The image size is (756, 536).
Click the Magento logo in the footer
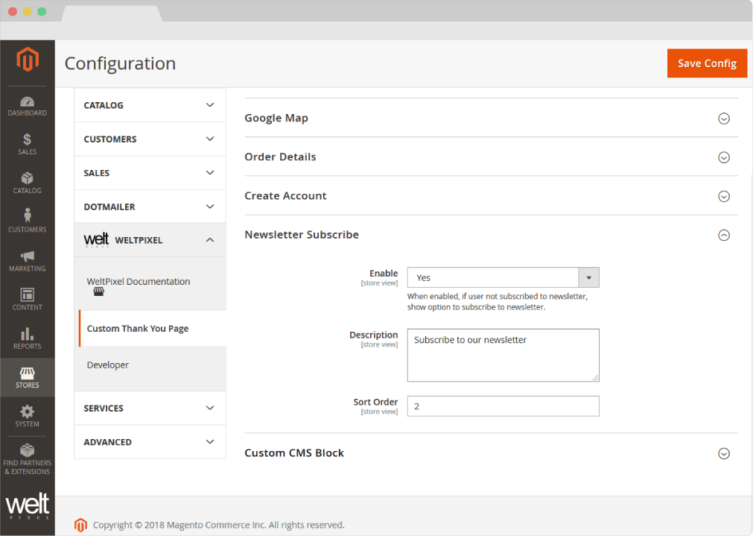[80, 525]
